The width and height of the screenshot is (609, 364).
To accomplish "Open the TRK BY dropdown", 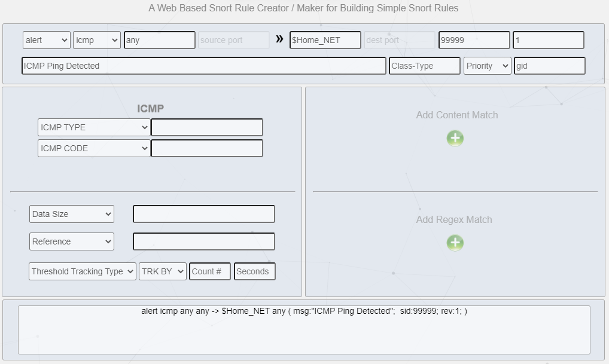I will pos(162,271).
